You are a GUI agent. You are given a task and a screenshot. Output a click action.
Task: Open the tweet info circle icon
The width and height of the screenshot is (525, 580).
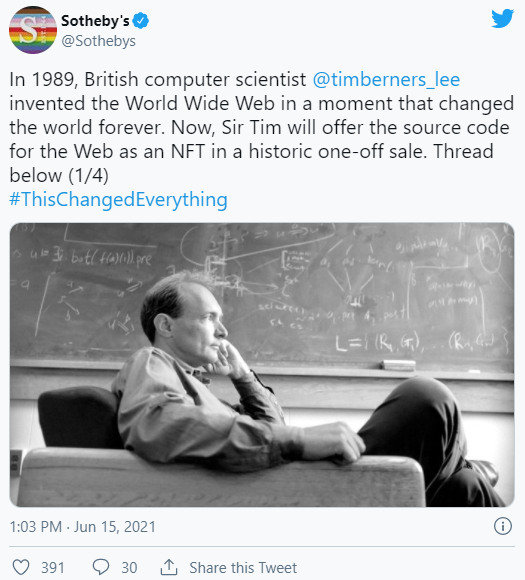coord(503,526)
